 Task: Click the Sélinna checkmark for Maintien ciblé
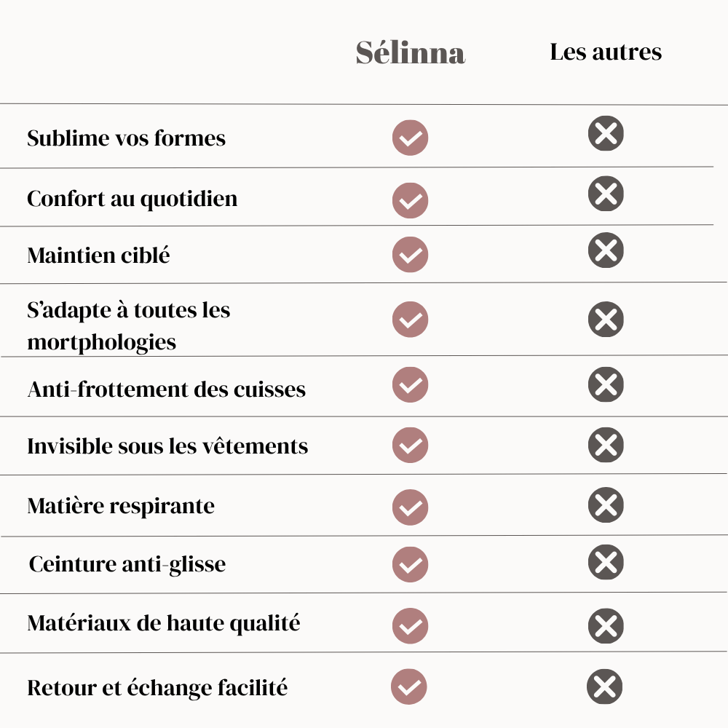[x=410, y=255]
